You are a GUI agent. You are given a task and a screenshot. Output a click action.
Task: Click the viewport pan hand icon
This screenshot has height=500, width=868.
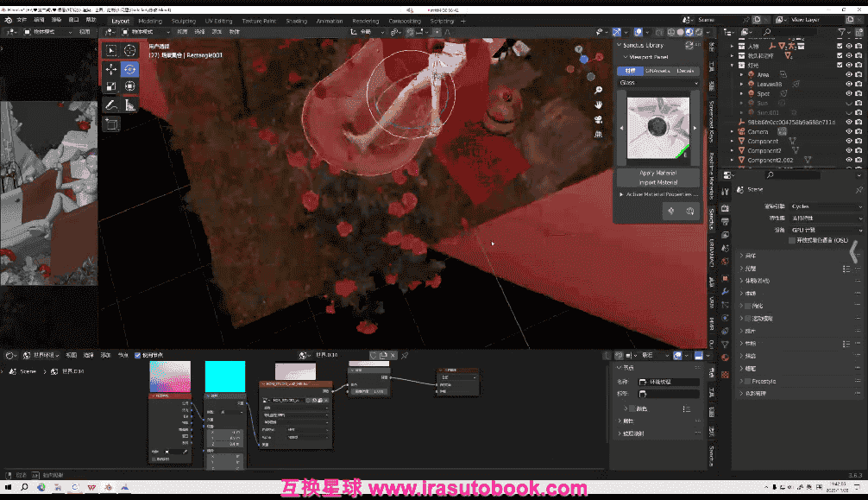click(x=599, y=104)
